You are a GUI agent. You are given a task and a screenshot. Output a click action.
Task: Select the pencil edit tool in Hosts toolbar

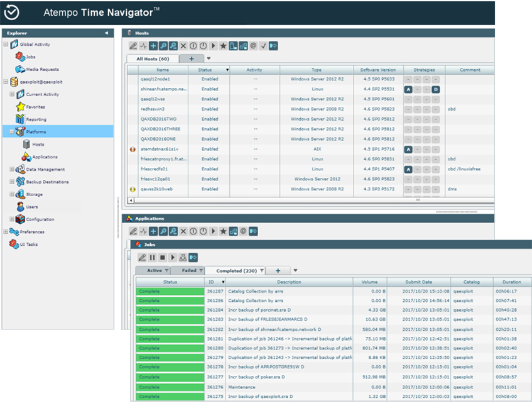coord(133,45)
